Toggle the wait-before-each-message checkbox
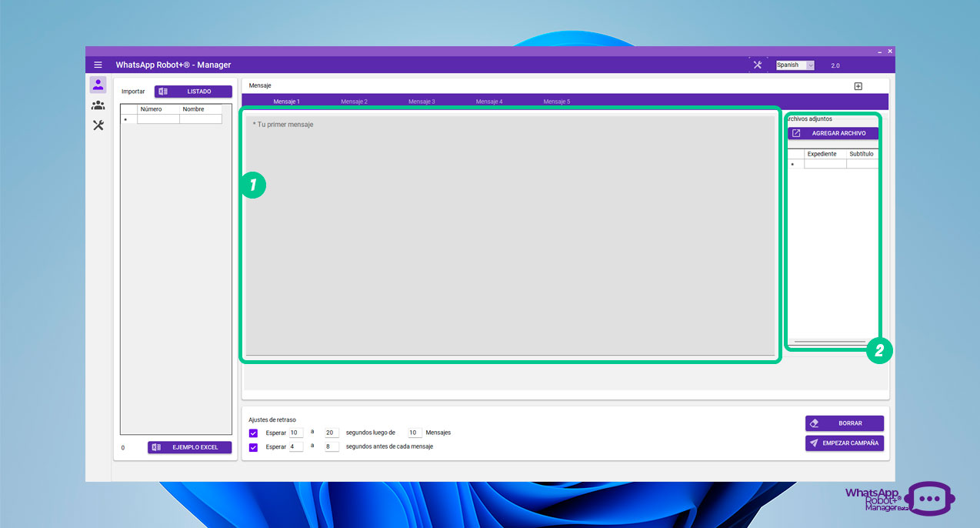 point(254,447)
